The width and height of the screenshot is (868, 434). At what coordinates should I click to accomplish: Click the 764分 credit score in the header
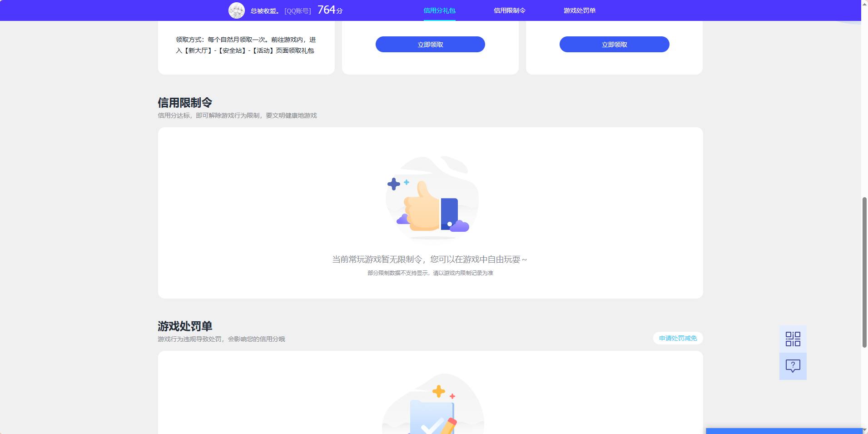coord(330,10)
